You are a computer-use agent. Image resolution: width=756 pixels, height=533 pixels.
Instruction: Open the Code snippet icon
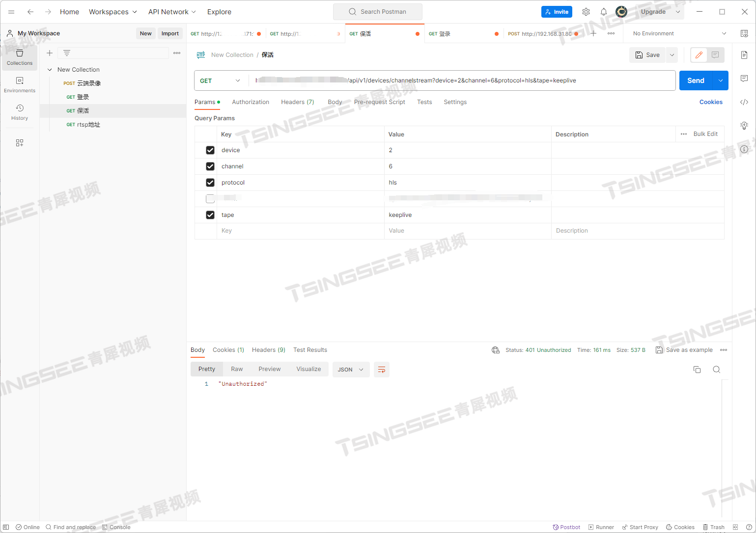(744, 102)
